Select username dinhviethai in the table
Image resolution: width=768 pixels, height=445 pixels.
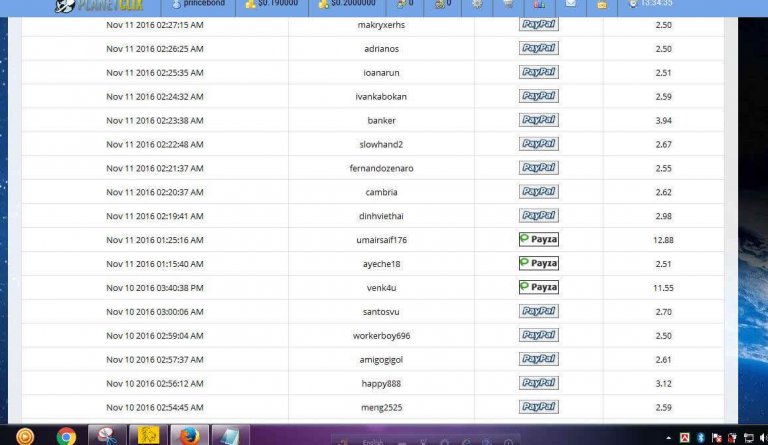point(381,216)
